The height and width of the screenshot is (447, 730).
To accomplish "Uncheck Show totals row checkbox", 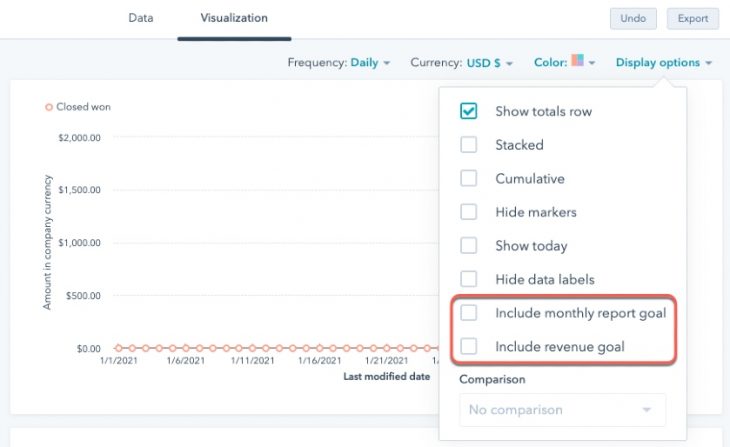I will coord(468,111).
